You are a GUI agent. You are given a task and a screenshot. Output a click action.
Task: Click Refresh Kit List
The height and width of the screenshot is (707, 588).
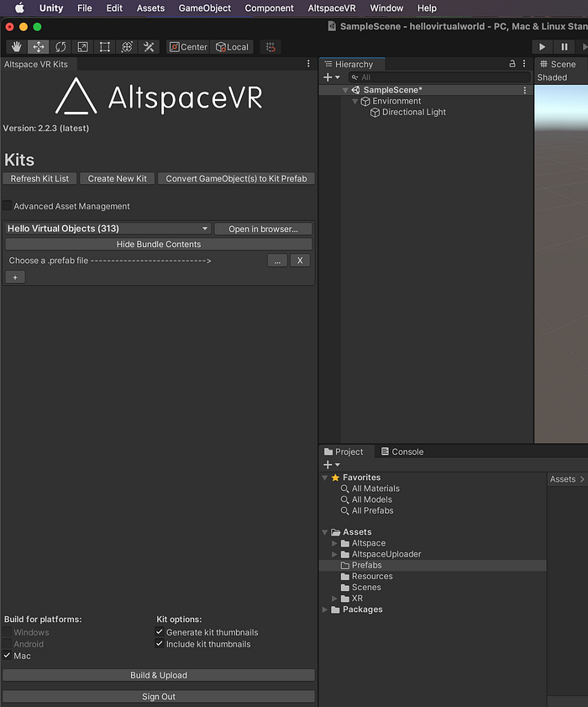(x=39, y=178)
